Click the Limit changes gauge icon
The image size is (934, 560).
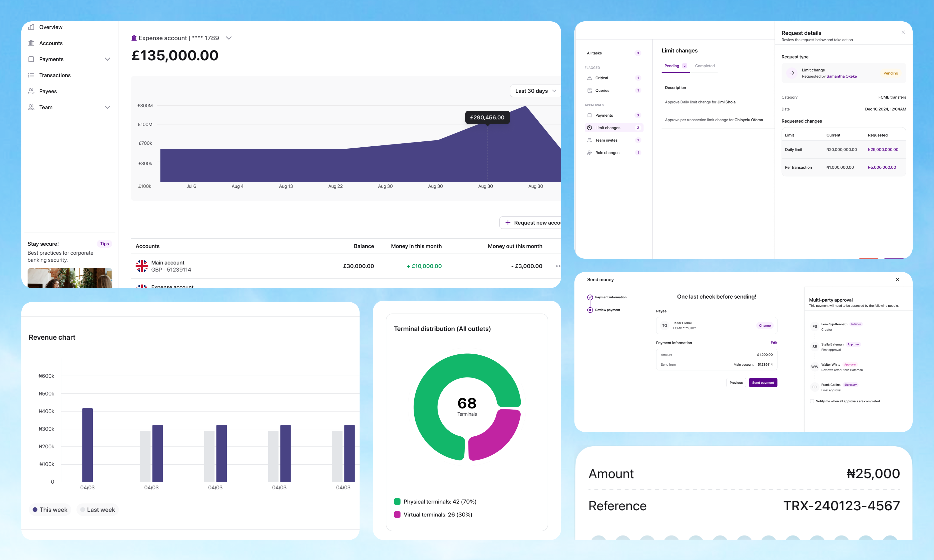pyautogui.click(x=589, y=128)
